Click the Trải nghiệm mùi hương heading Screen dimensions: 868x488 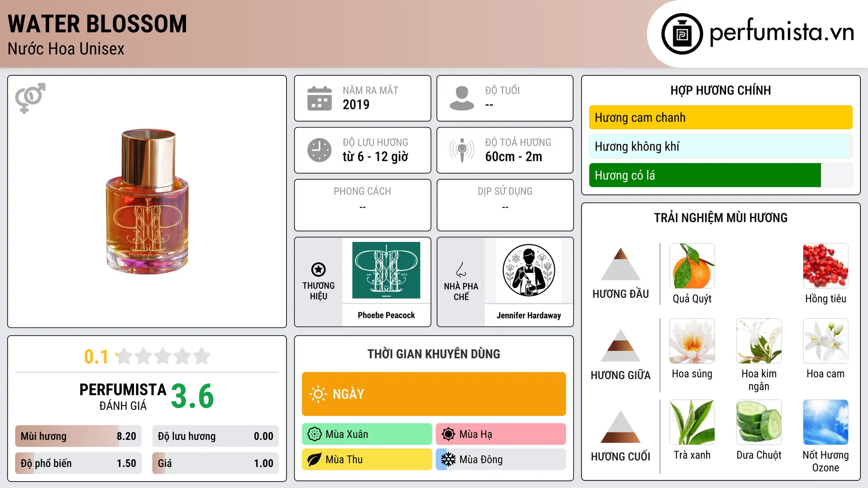tap(721, 218)
